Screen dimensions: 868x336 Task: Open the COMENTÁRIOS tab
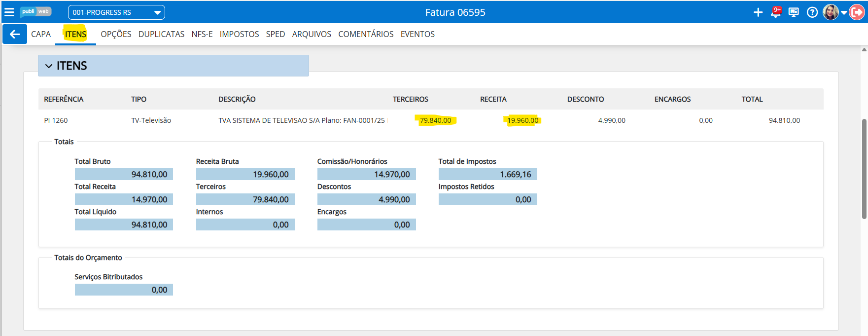tap(366, 34)
